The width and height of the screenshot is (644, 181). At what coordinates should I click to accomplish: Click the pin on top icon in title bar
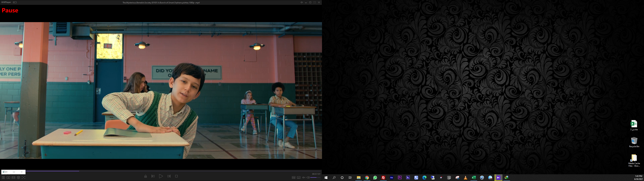tap(302, 3)
